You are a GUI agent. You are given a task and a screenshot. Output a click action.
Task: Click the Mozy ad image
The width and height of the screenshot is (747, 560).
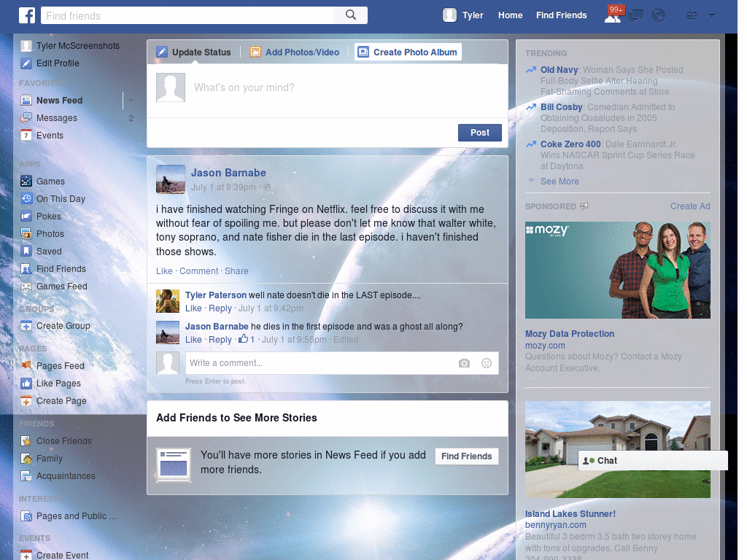[617, 270]
